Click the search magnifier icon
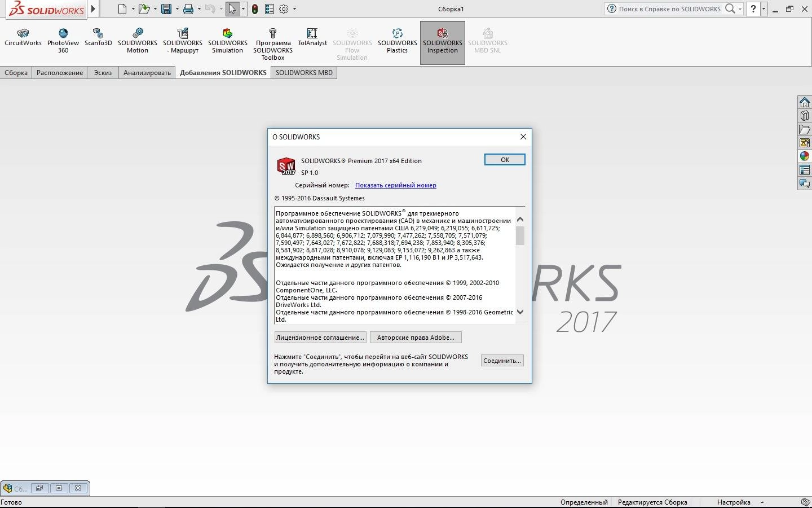The image size is (812, 508). (x=730, y=8)
